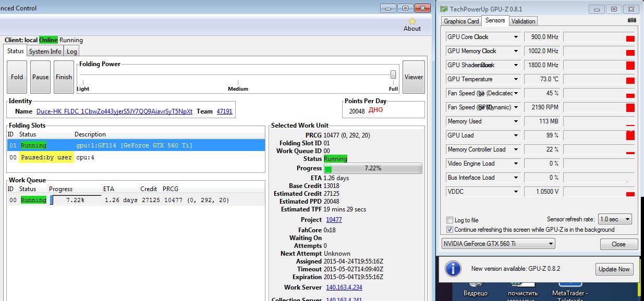The width and height of the screenshot is (644, 301).
Task: Open the NVIDIA GeForce GTX 560 Ti selector
Action: [x=498, y=243]
